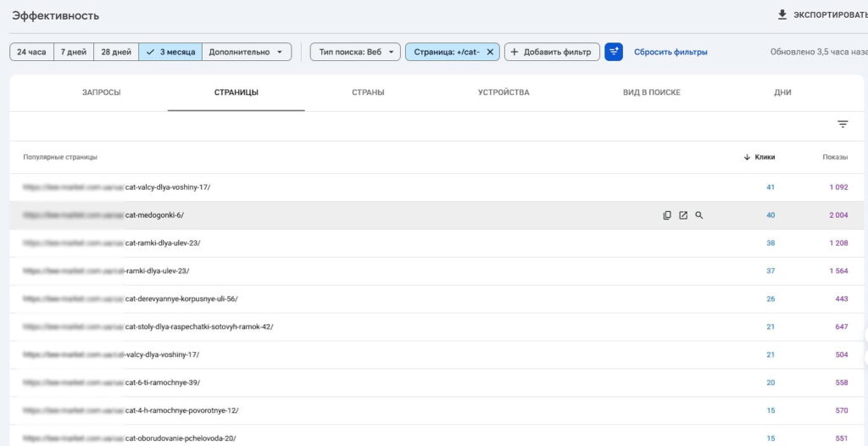The width and height of the screenshot is (868, 446).
Task: Remove the Страница: +/cat- filter
Action: 490,52
